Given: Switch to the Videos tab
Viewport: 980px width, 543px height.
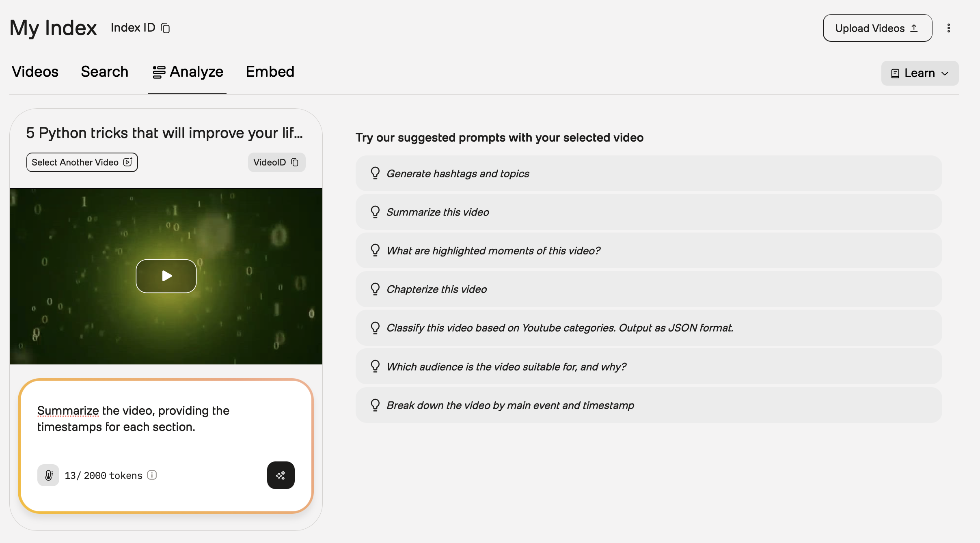Looking at the screenshot, I should (35, 72).
